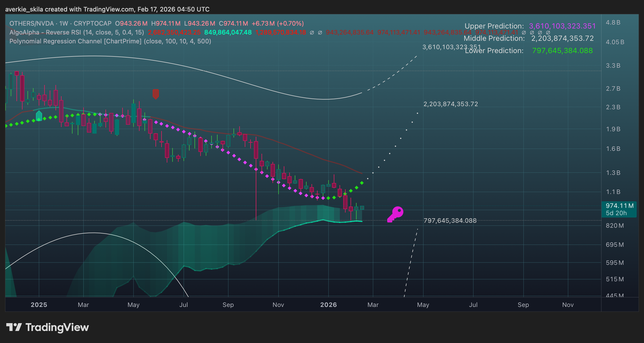Click the red bearish signal marker above the candles

(156, 94)
